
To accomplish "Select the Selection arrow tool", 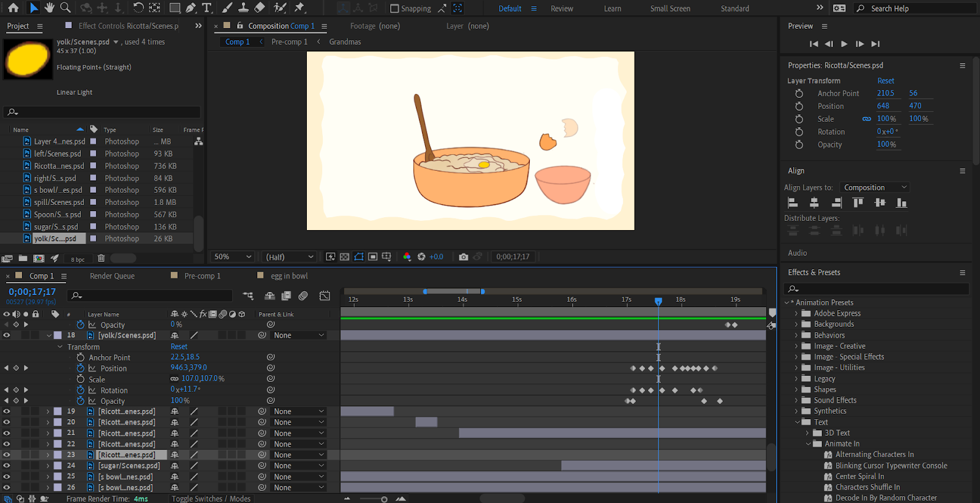I will [34, 8].
